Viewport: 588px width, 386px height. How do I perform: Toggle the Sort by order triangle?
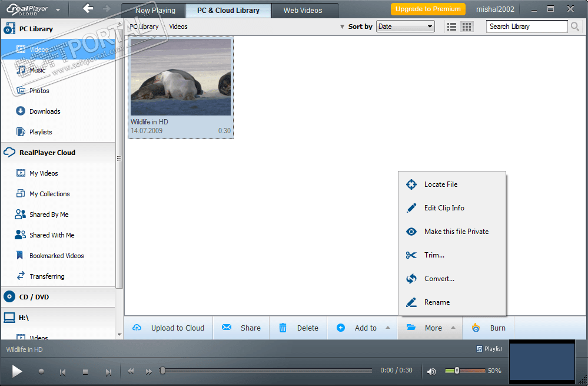[342, 27]
